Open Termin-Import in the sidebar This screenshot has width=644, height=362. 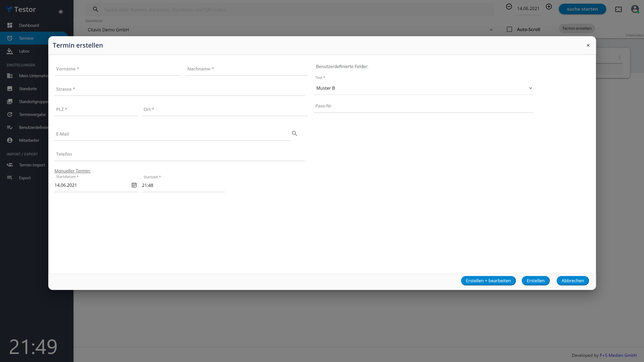coord(32,165)
